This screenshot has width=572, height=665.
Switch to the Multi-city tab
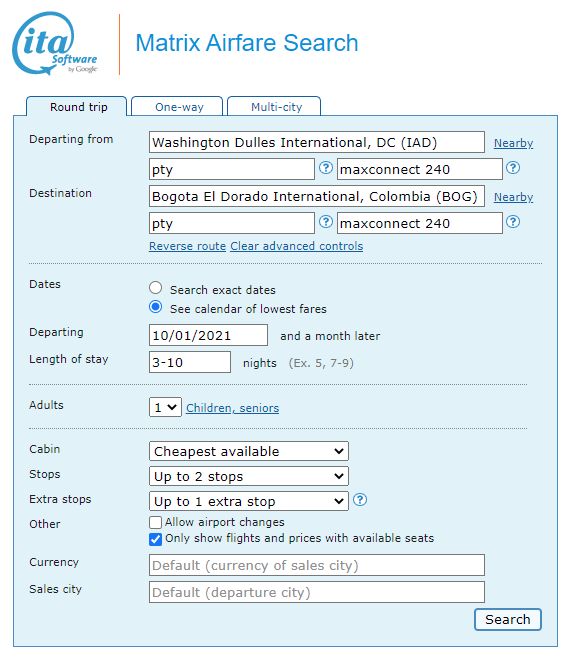tap(274, 106)
